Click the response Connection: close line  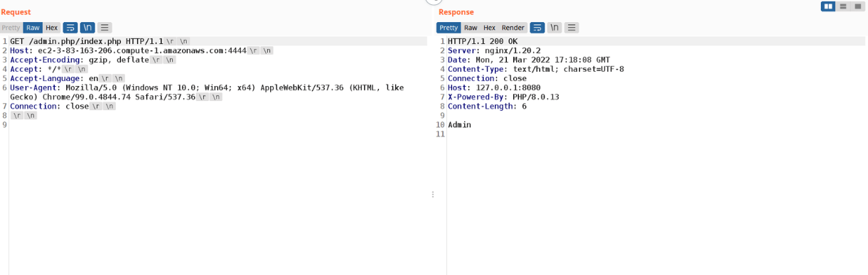pos(487,79)
